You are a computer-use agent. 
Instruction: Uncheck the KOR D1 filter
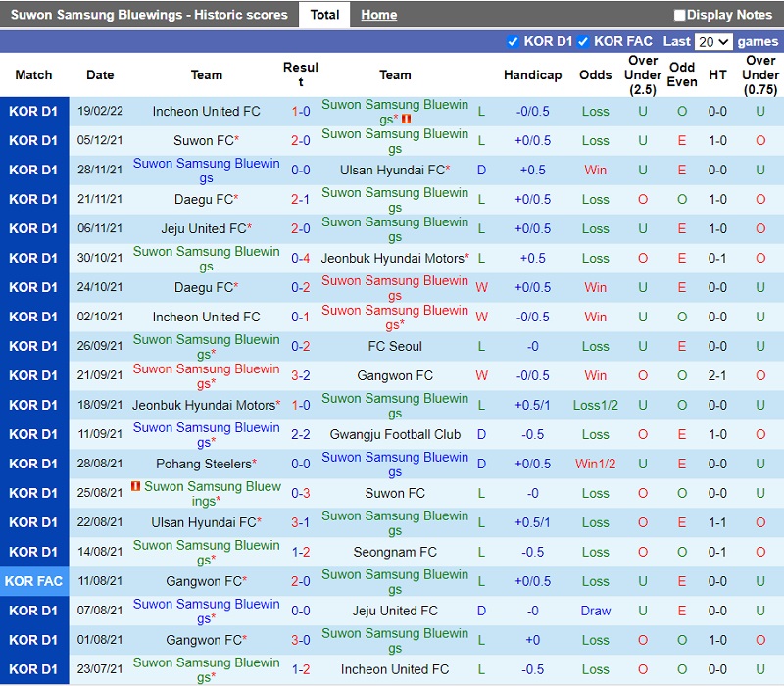tap(513, 42)
